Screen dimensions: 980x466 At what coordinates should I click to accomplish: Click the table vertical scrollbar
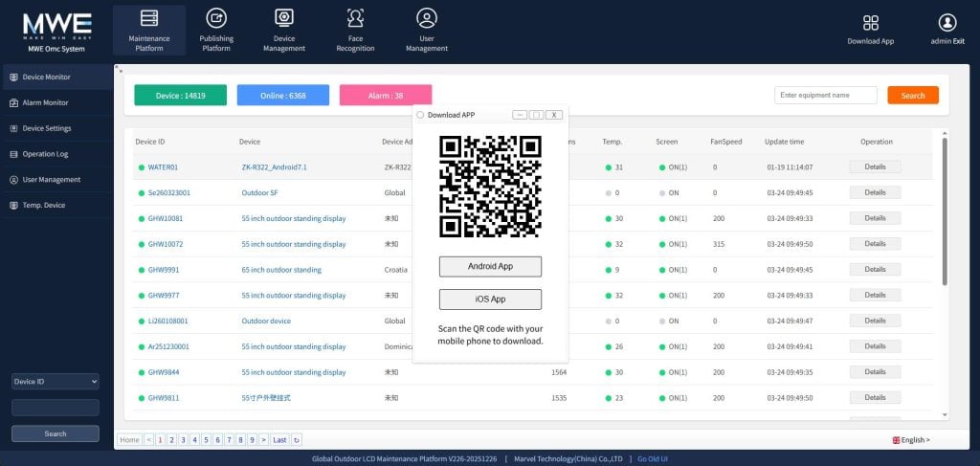click(x=945, y=211)
